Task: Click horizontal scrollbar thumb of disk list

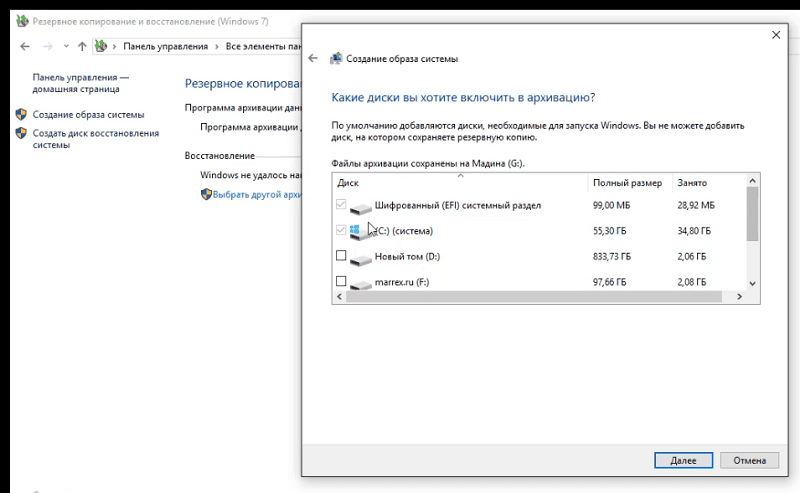Action: point(534,297)
